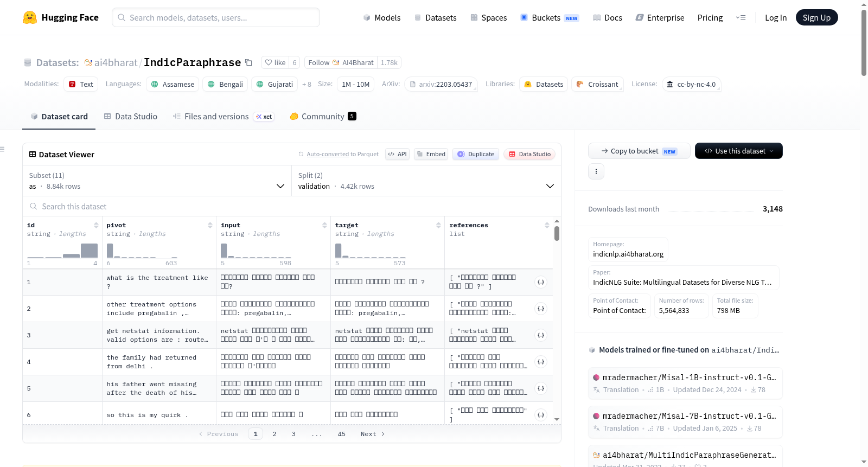This screenshot has width=868, height=467.
Task: Open Data Studio button in viewer header
Action: coord(529,154)
